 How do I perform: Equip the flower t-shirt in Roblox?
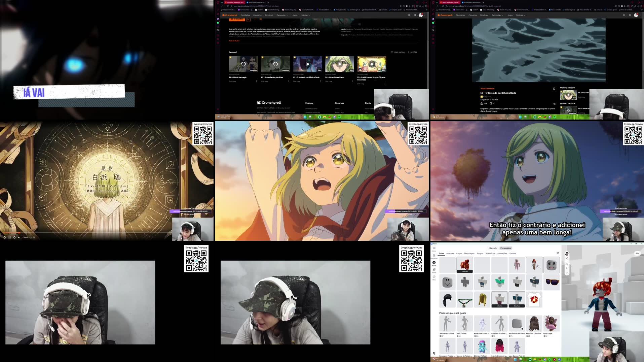(534, 299)
